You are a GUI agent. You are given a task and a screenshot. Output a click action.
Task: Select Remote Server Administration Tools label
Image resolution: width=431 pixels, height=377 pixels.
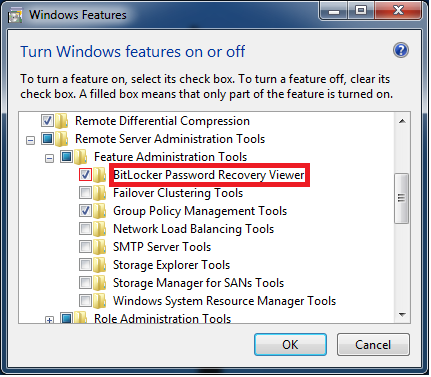(170, 139)
